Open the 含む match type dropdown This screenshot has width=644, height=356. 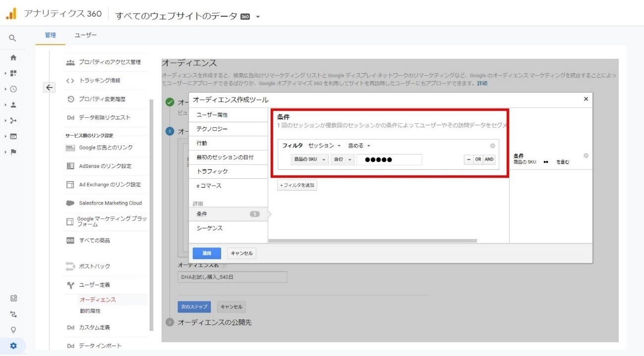pos(343,159)
